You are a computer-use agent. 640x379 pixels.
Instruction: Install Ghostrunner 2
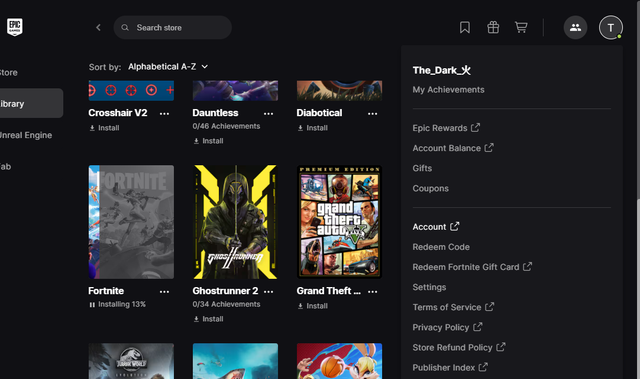pyautogui.click(x=209, y=319)
